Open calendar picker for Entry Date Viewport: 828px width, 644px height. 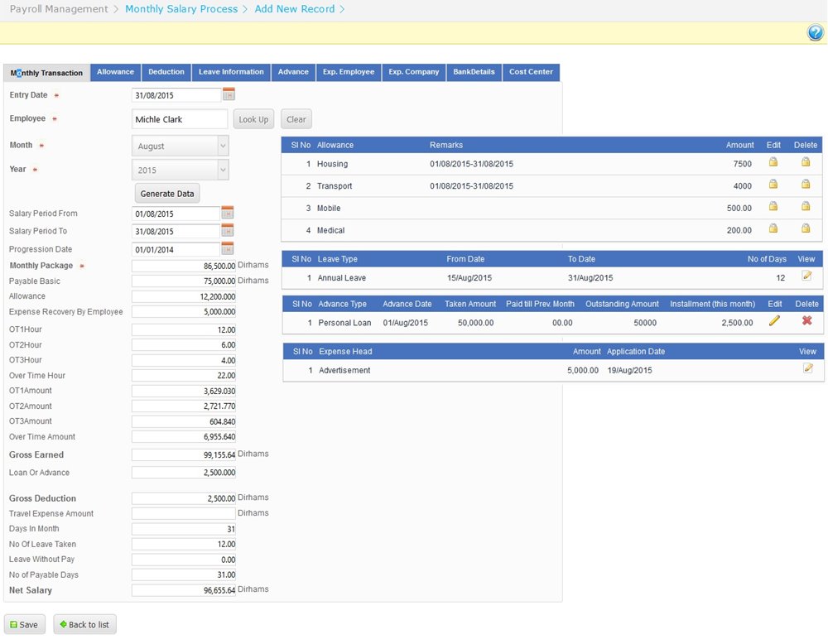point(229,94)
